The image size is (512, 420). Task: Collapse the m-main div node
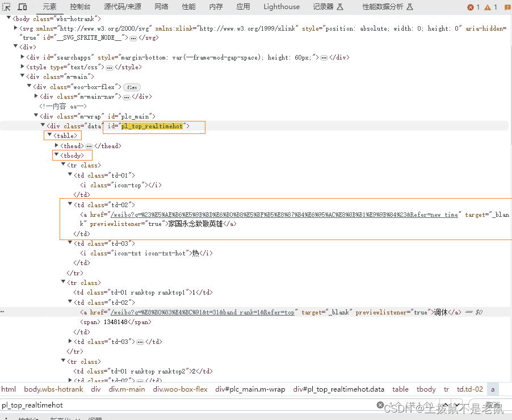point(22,75)
